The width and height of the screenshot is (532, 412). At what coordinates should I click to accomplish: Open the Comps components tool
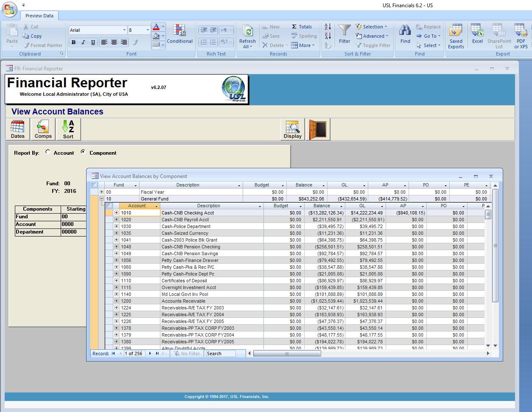point(43,129)
